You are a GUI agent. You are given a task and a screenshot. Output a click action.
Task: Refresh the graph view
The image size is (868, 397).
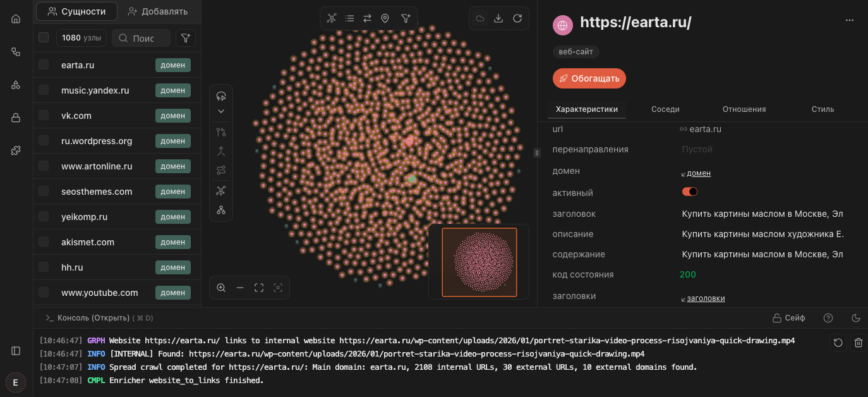(x=517, y=18)
